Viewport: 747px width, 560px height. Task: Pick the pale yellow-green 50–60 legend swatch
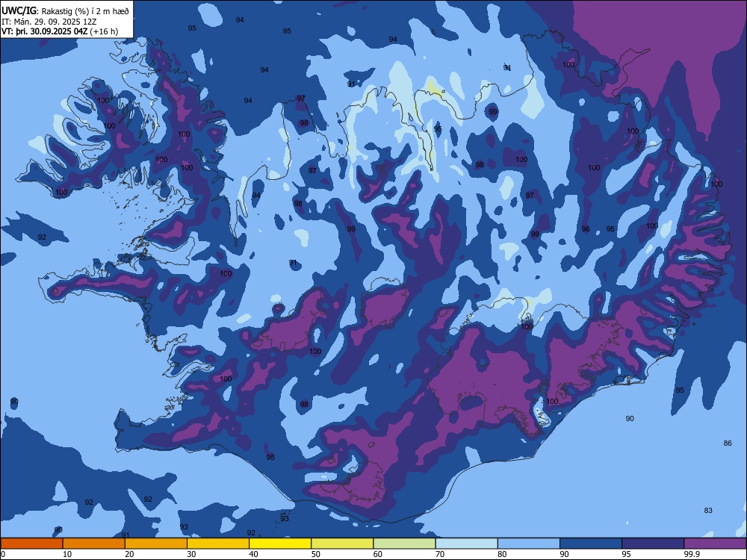[x=343, y=544]
